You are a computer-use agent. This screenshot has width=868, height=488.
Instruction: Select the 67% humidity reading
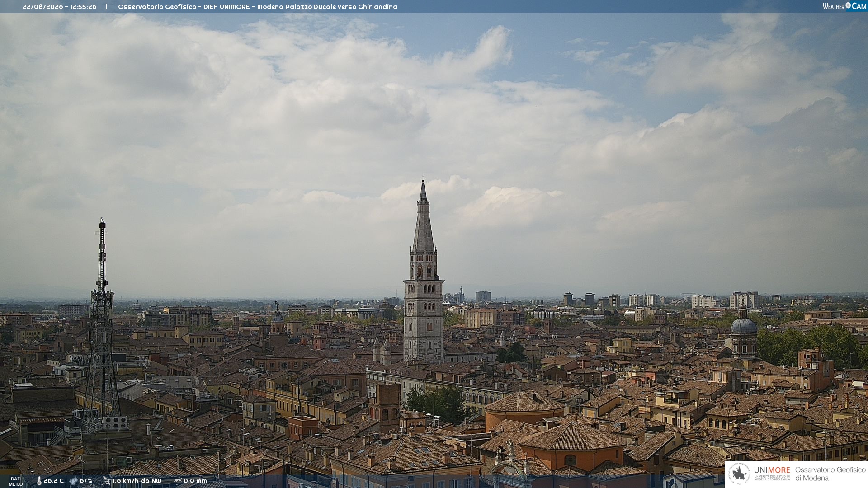click(x=86, y=481)
